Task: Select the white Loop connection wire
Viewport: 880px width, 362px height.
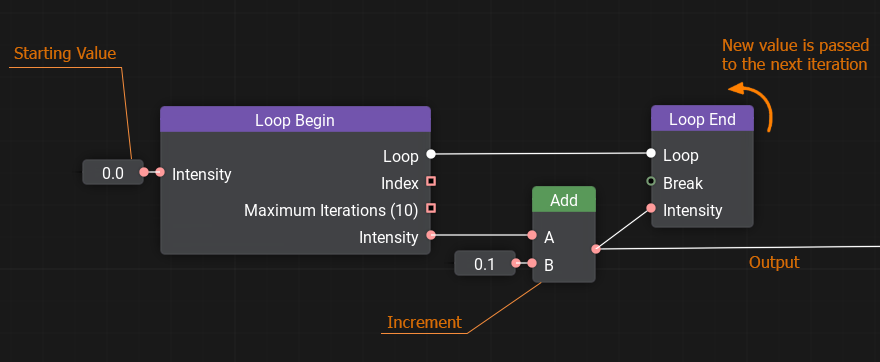Action: pyautogui.click(x=540, y=153)
